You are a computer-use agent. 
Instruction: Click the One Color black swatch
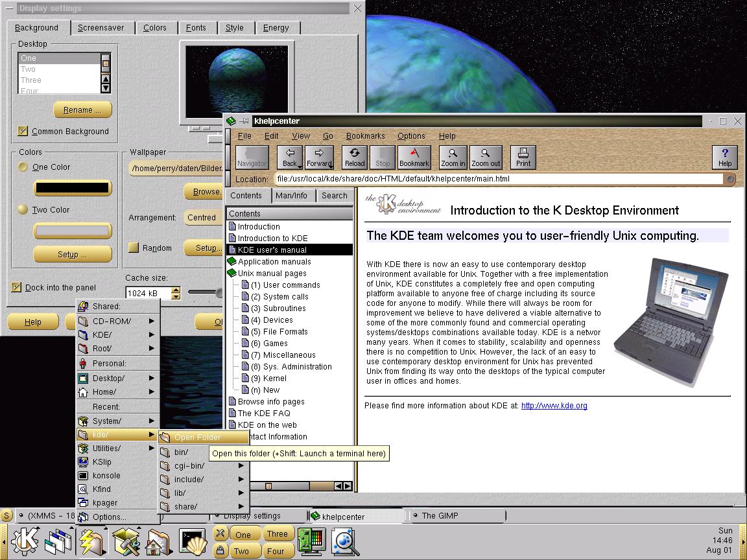pyautogui.click(x=72, y=189)
